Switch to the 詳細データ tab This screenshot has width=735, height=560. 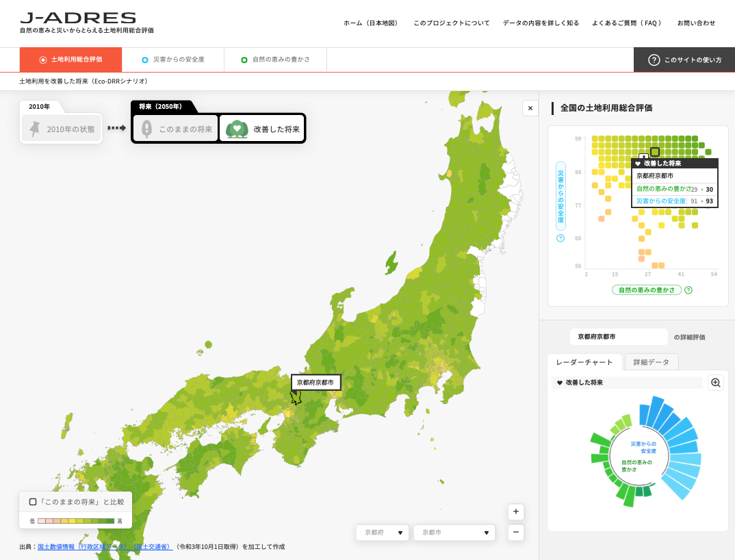click(x=651, y=362)
